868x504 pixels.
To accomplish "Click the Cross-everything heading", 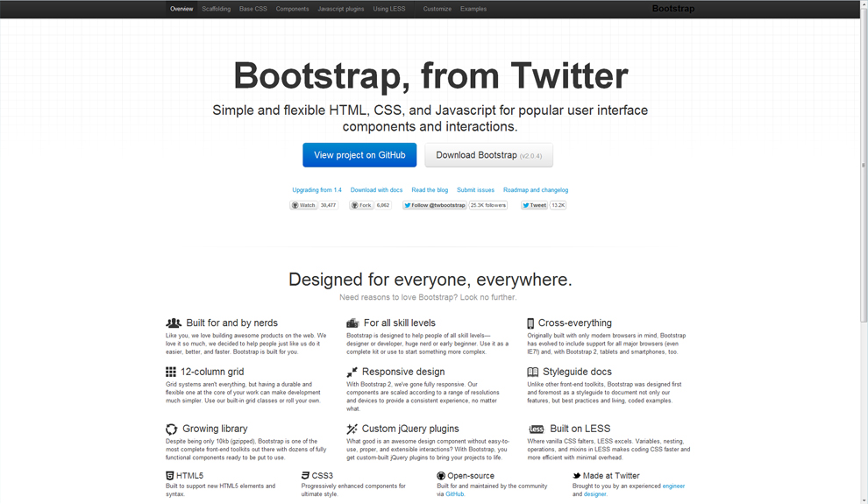I will coord(574,323).
